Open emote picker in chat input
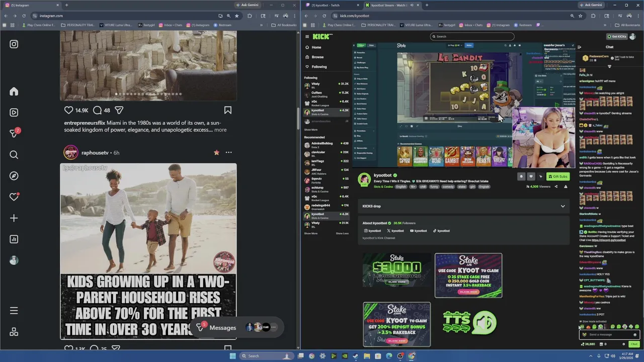The width and height of the screenshot is (644, 362). pos(635,334)
